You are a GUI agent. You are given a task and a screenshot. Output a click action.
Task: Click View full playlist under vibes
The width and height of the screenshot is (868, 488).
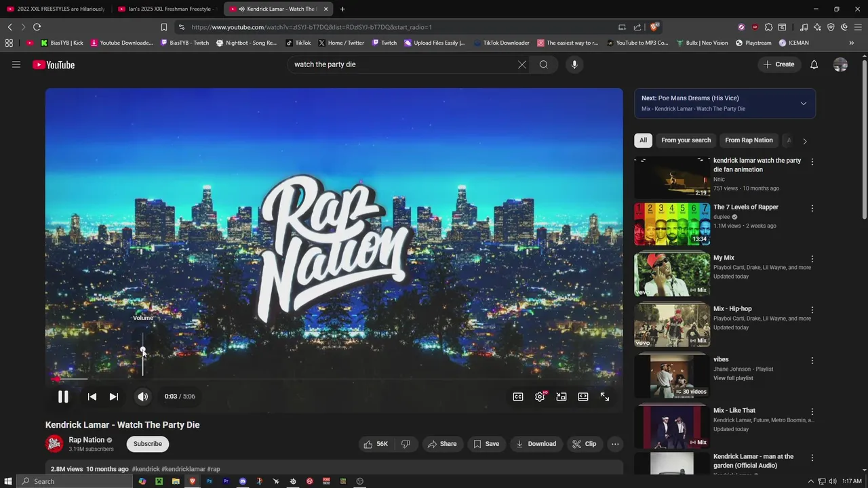(733, 378)
